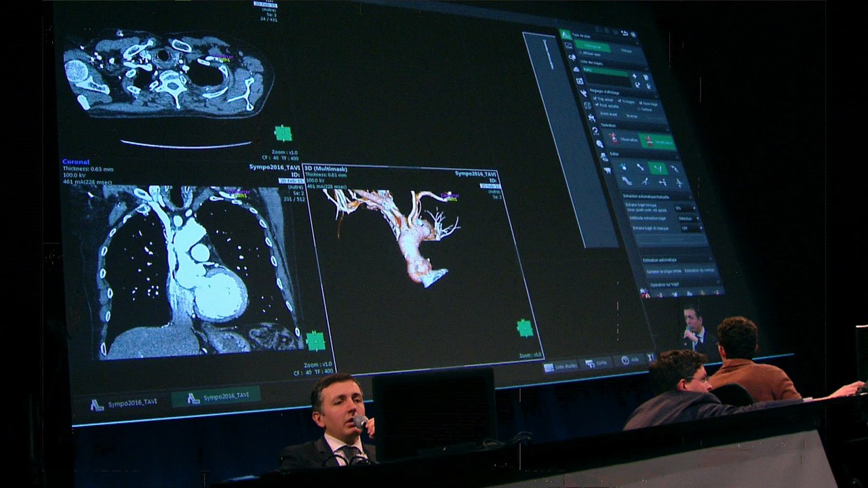
Task: Click the green orientation cube in the coronal view
Action: pyautogui.click(x=315, y=341)
